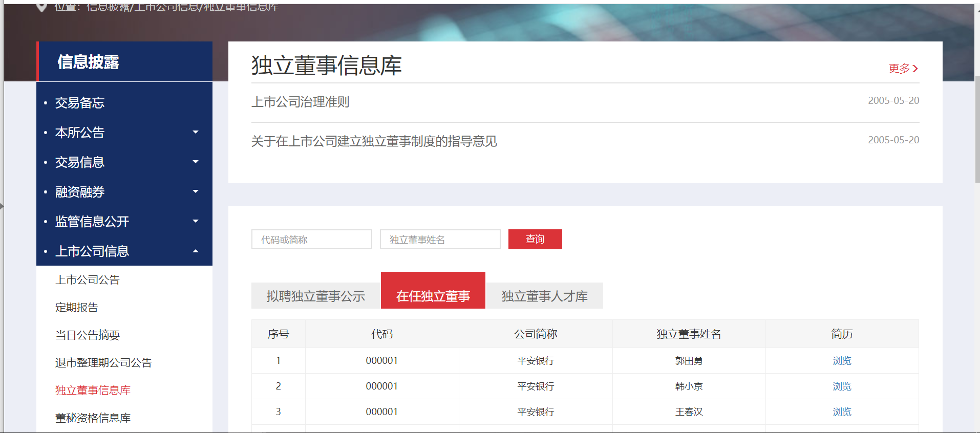Click the 代码 column header
Viewport: 980px width, 433px height.
(382, 334)
